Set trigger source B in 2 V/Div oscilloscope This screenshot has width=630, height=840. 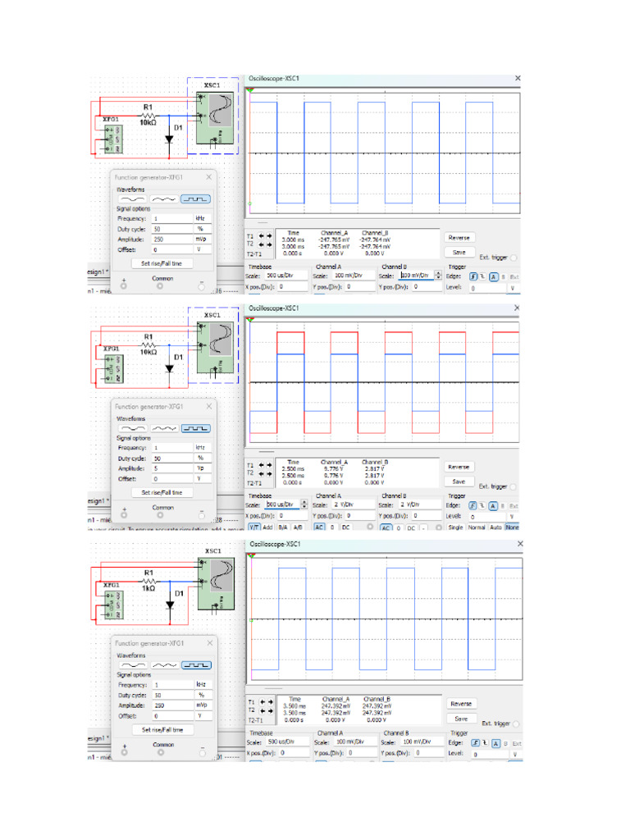tap(503, 505)
